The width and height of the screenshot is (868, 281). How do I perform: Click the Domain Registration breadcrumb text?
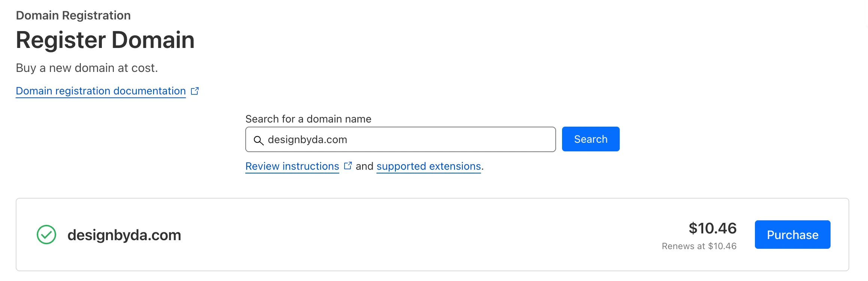pos(73,15)
